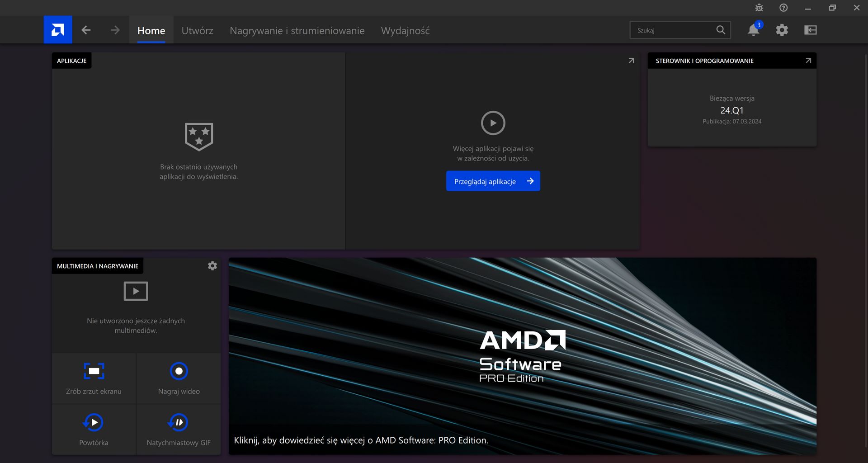Open the AMD Software PRO Edition banner
This screenshot has height=463, width=868.
(523, 356)
